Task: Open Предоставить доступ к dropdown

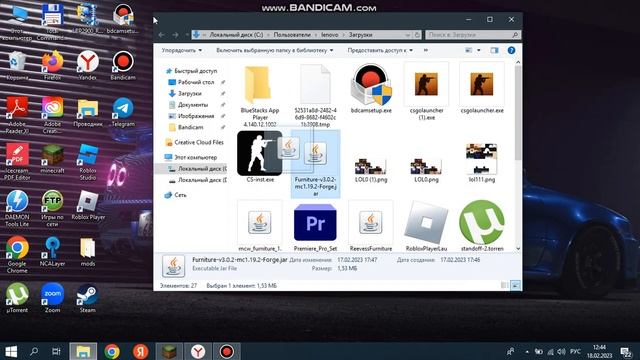Action: tap(380, 50)
